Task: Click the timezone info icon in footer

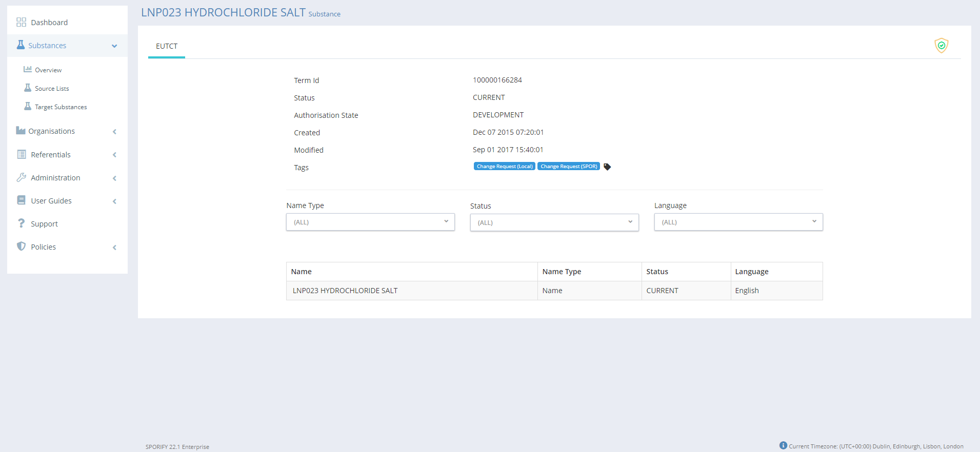Action: tap(783, 445)
